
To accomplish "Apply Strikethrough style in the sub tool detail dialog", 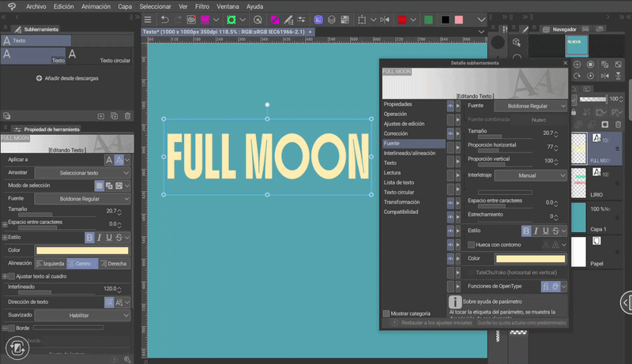I will pyautogui.click(x=557, y=231).
